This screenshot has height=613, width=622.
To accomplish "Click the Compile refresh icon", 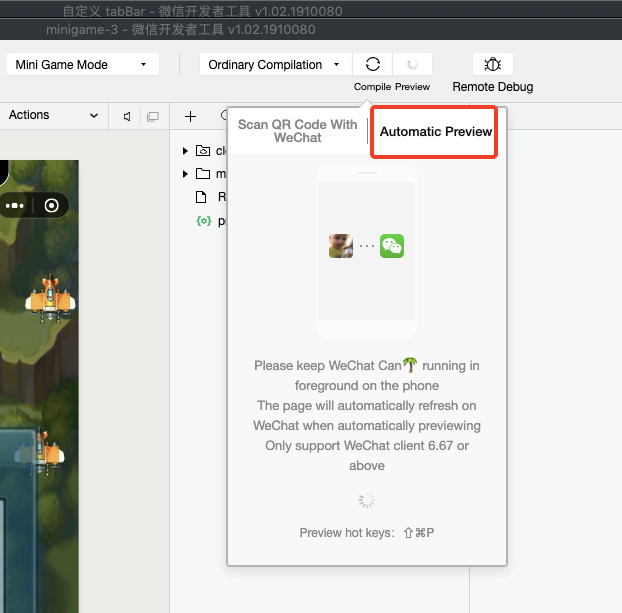I will pyautogui.click(x=372, y=64).
